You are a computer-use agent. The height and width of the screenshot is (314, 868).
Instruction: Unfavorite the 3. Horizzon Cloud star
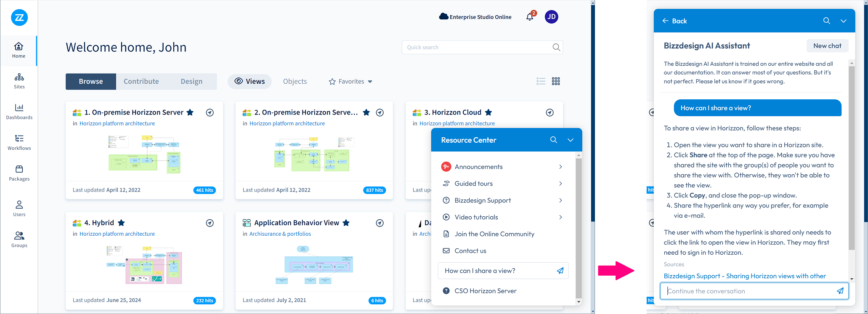(488, 112)
